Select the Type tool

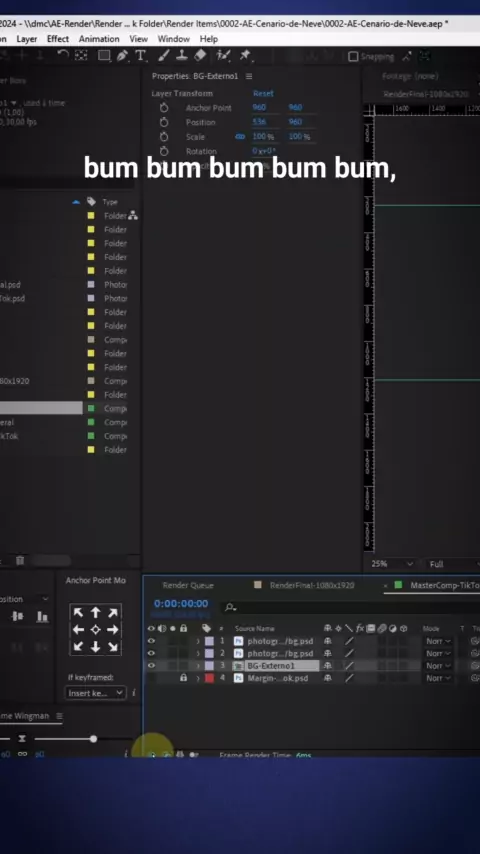point(141,56)
